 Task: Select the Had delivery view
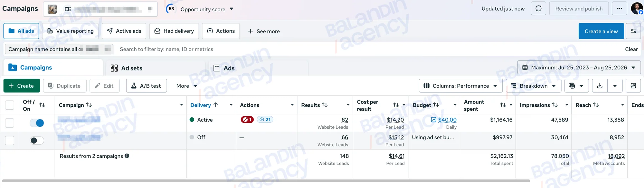(x=174, y=31)
